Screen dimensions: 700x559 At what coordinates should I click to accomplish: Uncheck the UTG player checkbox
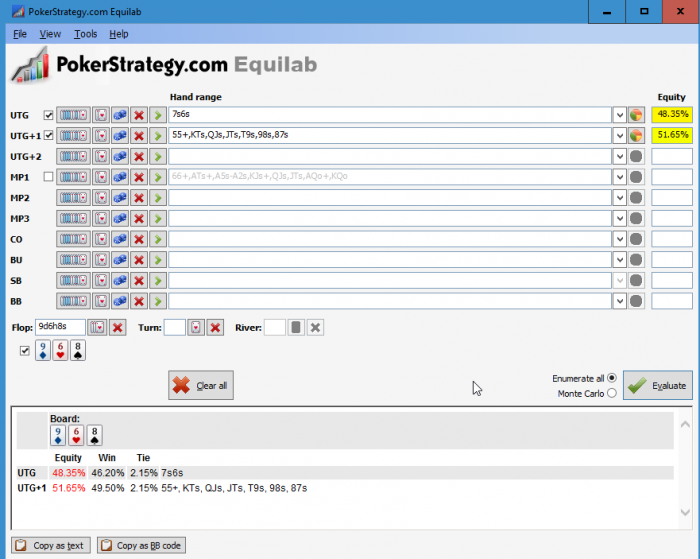click(48, 115)
